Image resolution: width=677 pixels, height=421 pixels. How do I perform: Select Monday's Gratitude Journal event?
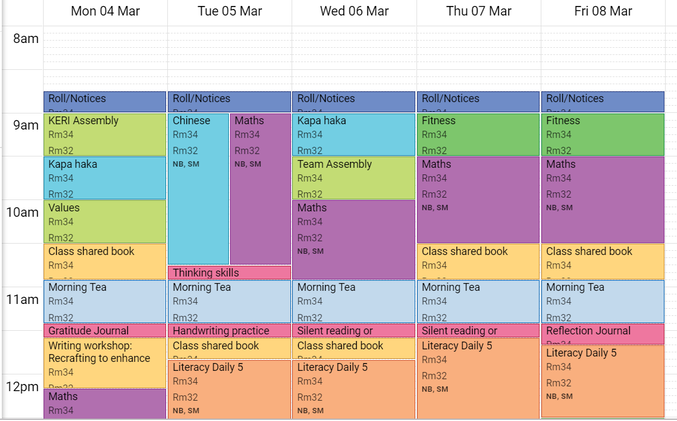point(104,331)
